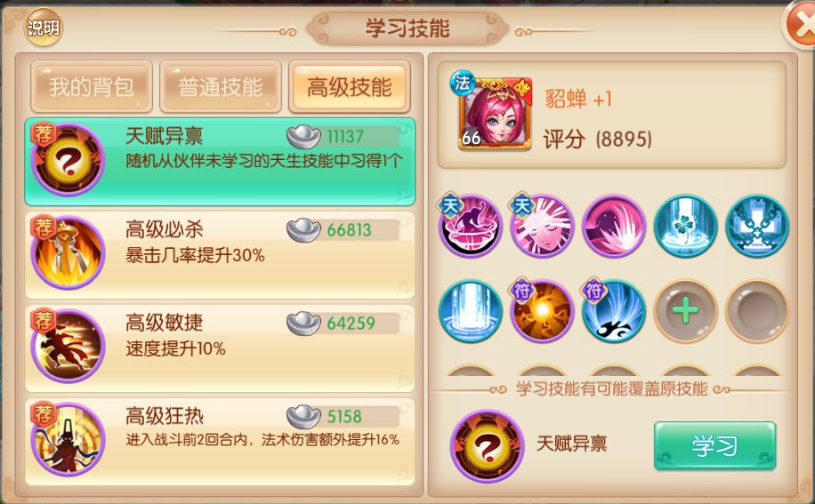The width and height of the screenshot is (815, 504).
Task: Tap the first 天 innate skill icon
Action: (471, 227)
